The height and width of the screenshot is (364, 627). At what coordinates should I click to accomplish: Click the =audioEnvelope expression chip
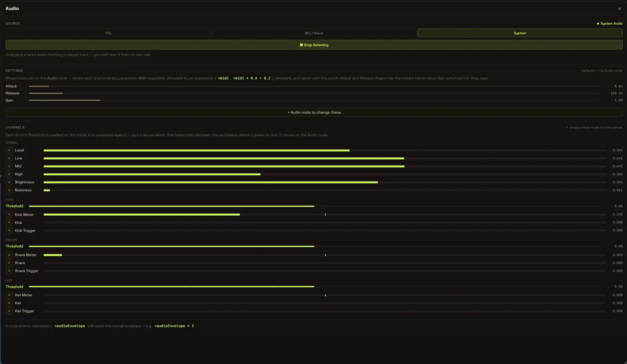[70, 326]
